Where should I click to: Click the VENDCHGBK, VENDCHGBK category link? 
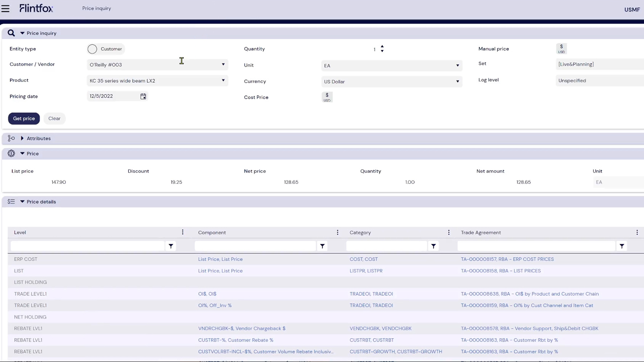click(381, 328)
